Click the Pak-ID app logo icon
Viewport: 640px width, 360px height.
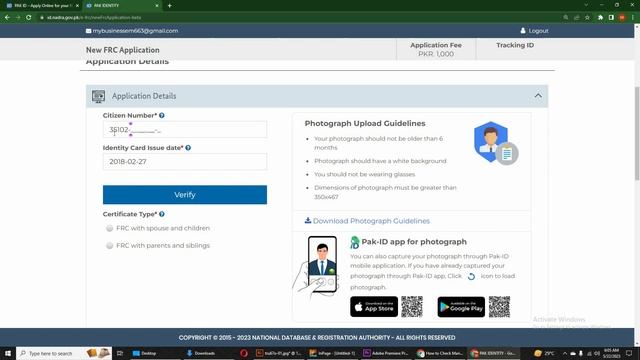click(x=354, y=242)
